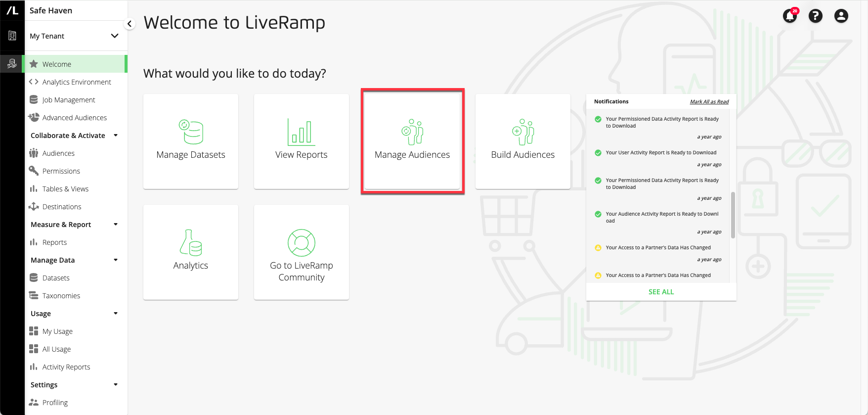Screen dimensions: 868x415
Task: Click the Permissions key icon
Action: coord(34,171)
